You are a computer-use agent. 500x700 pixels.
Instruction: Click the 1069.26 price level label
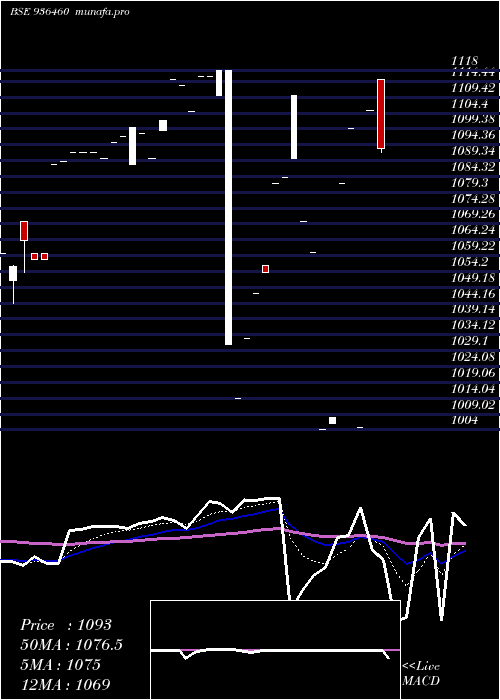473,214
